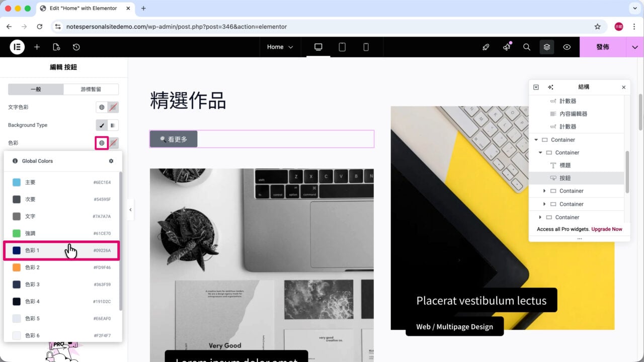The image size is (644, 362).
Task: Select 精選作品 heading on canvas
Action: 188,101
